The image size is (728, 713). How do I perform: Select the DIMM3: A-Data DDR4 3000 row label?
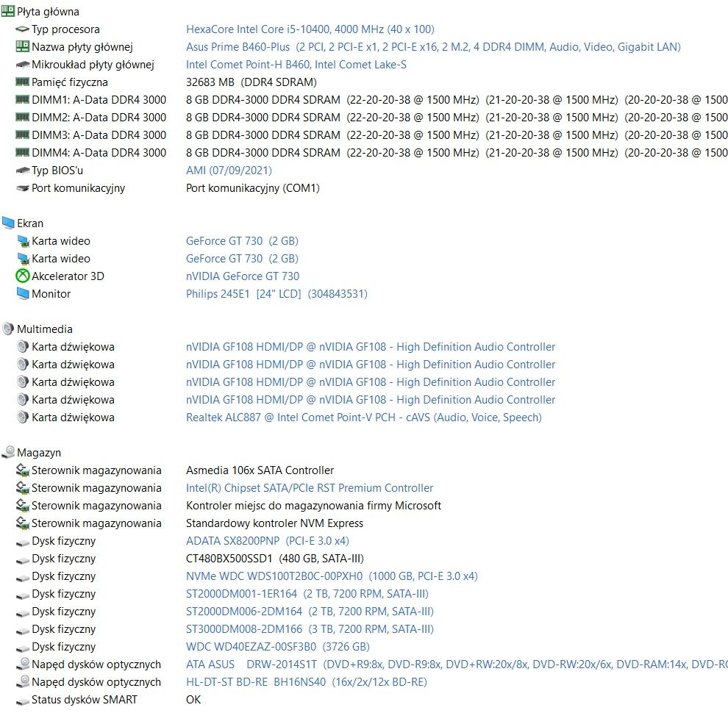pos(99,135)
